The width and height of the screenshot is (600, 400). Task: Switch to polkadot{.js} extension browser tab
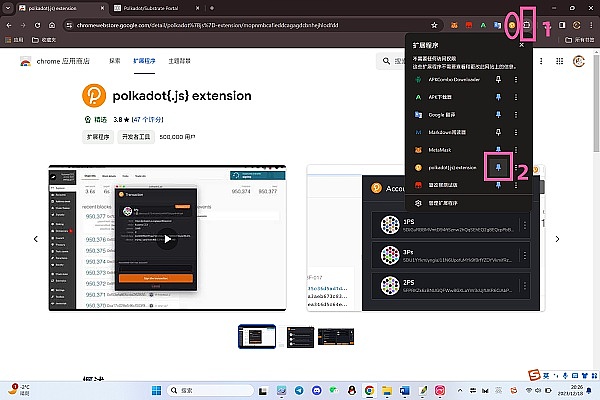click(x=61, y=8)
